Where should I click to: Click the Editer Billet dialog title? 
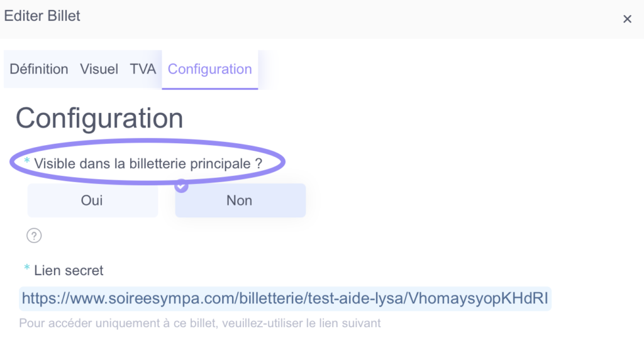[x=42, y=16]
